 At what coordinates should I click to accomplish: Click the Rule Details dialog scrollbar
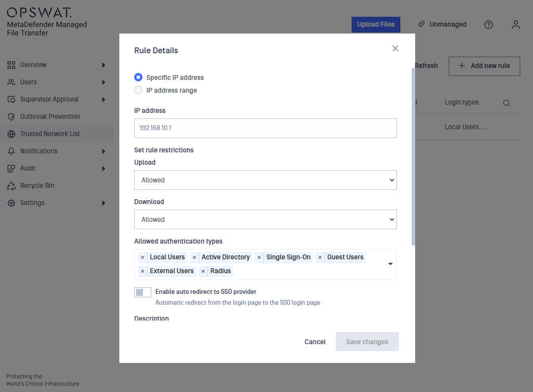pos(413,157)
